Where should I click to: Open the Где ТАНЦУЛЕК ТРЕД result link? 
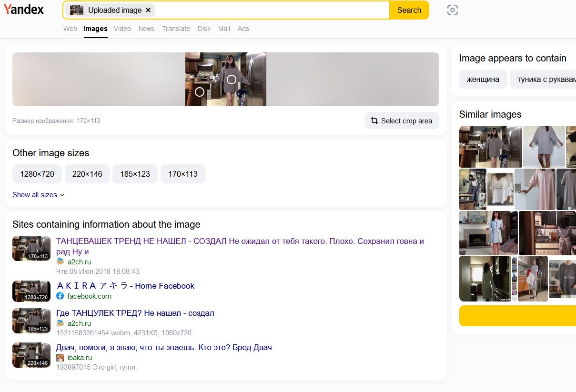[135, 313]
